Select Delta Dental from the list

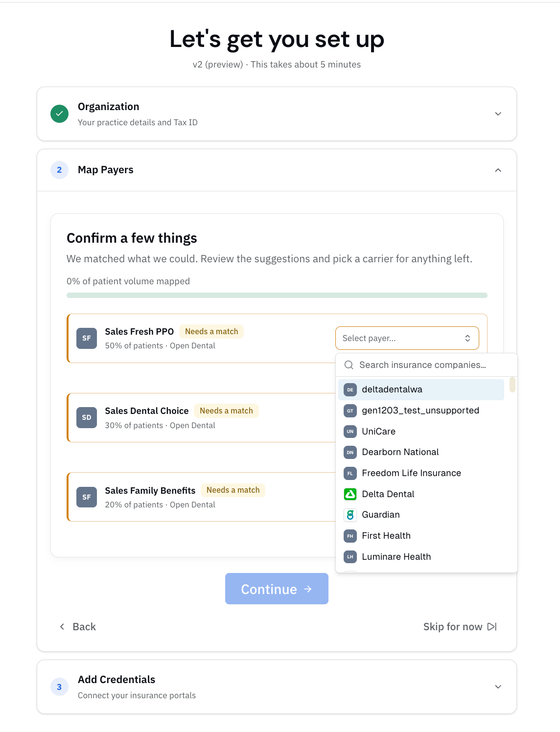point(421,494)
